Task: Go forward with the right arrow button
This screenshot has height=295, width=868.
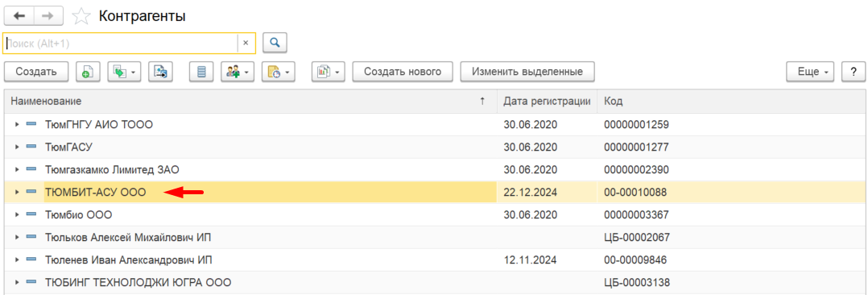Action: 48,16
